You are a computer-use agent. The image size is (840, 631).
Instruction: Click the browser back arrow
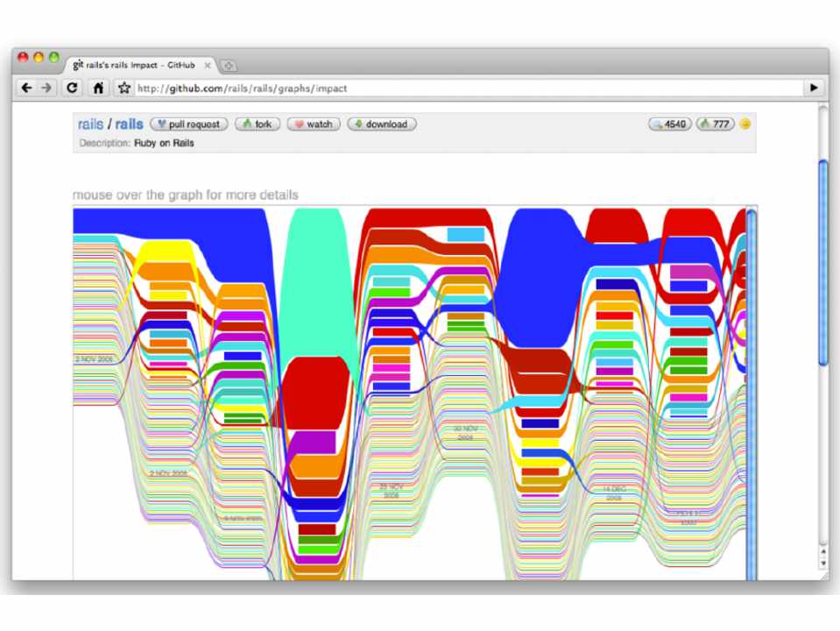click(x=25, y=89)
